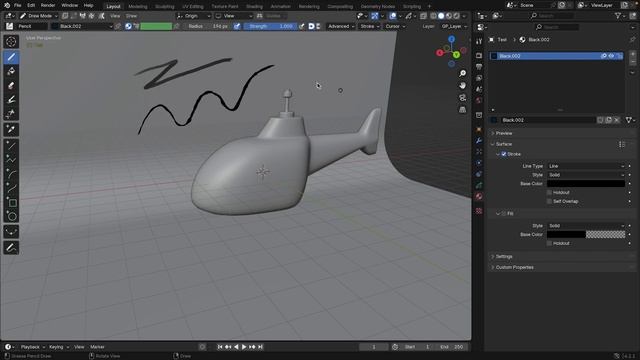The width and height of the screenshot is (640, 360).
Task: Open the Cursor settings dropdown
Action: (x=395, y=26)
